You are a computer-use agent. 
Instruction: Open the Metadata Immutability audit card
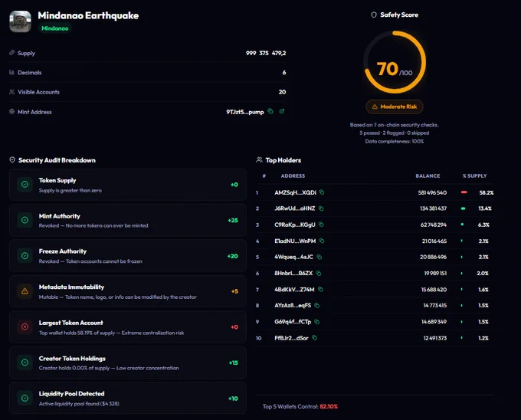(128, 291)
